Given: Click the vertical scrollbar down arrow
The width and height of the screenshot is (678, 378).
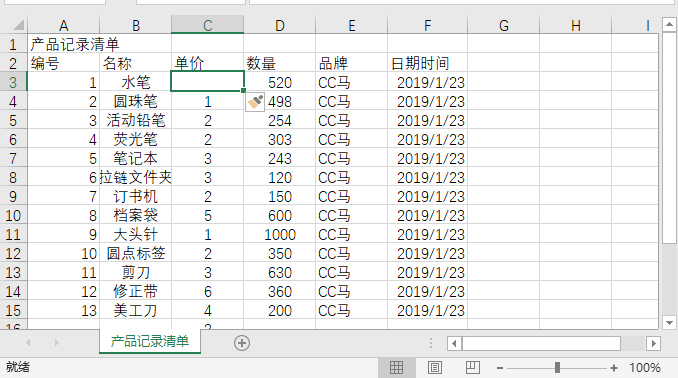Looking at the screenshot, I should coord(669,323).
